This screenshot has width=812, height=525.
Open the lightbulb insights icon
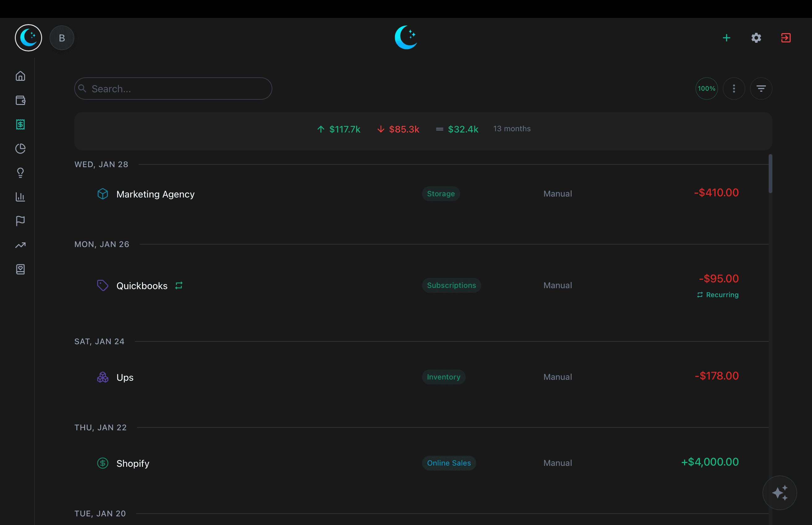[20, 173]
